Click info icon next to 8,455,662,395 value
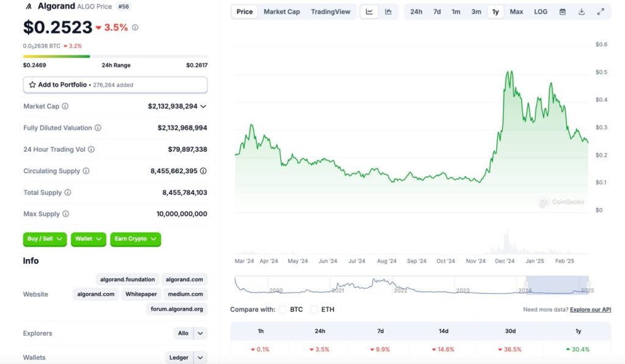The height and width of the screenshot is (364, 625). coord(203,171)
